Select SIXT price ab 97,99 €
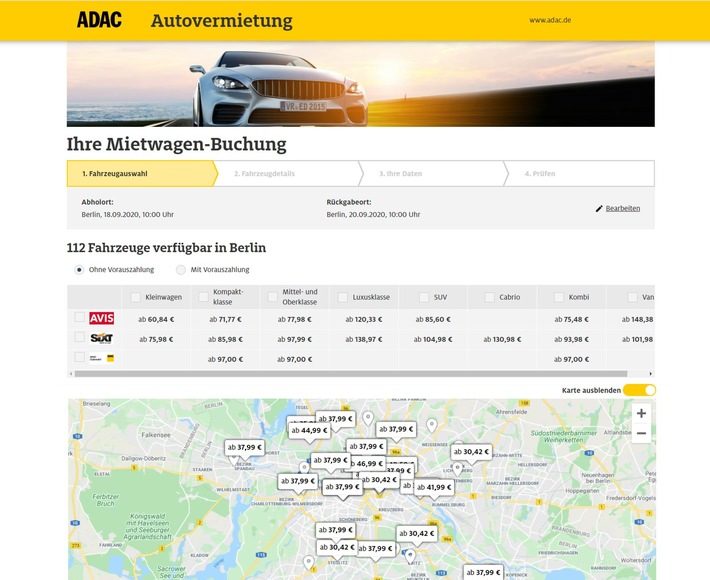This screenshot has height=580, width=710. click(295, 339)
